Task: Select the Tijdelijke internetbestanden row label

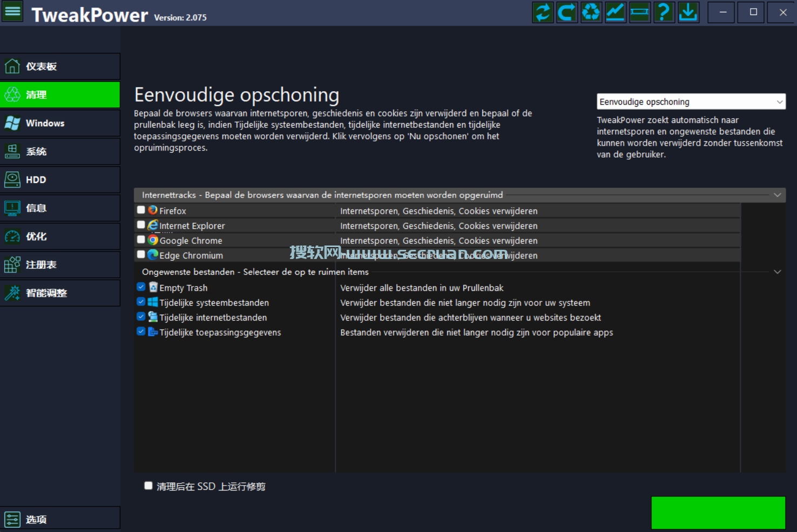Action: click(213, 317)
